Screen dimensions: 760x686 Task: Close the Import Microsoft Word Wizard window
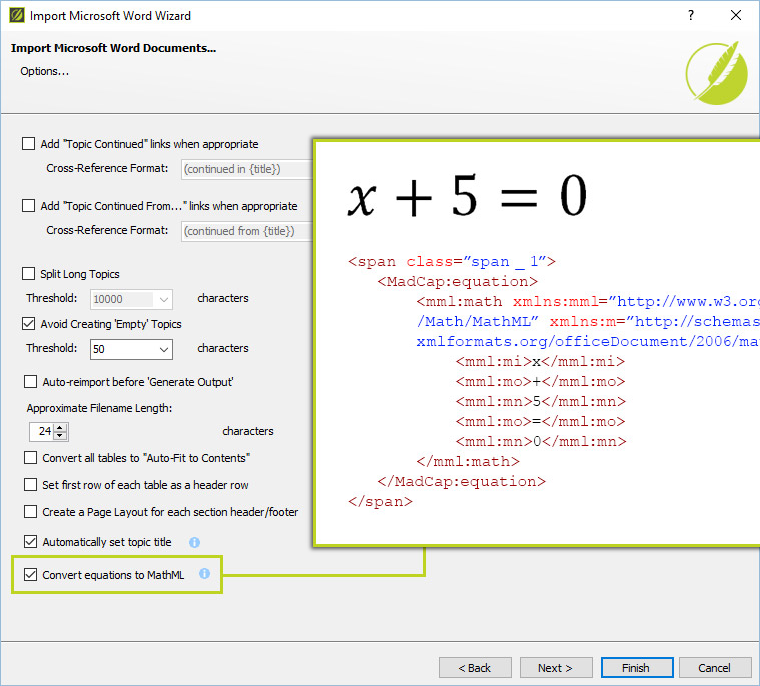point(736,16)
